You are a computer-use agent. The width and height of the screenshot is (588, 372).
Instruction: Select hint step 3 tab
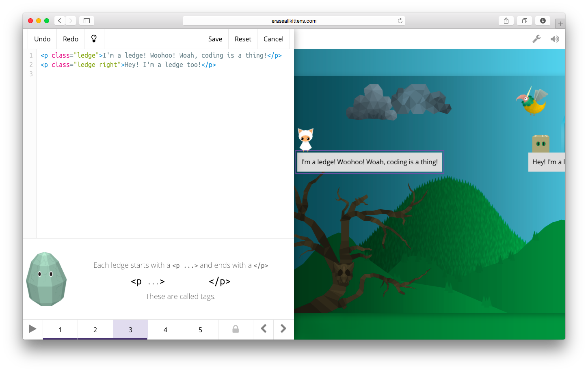pyautogui.click(x=130, y=329)
